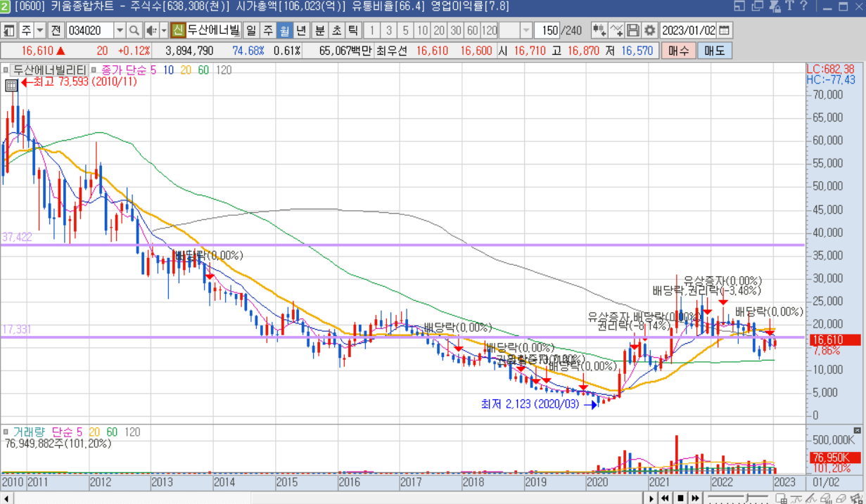Screen dimensions: 866x504
Task: Select interval 3 button
Action: pos(389,30)
